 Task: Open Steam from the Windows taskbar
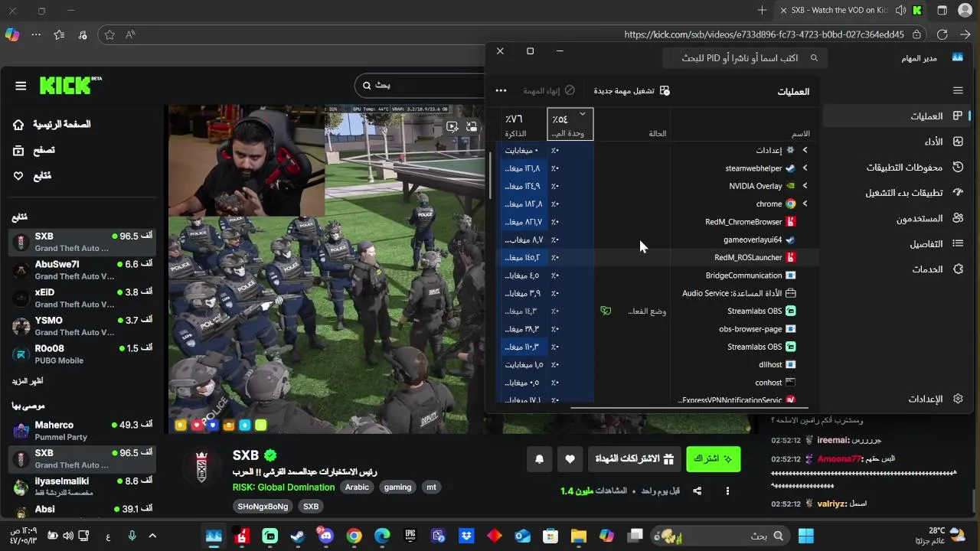298,536
